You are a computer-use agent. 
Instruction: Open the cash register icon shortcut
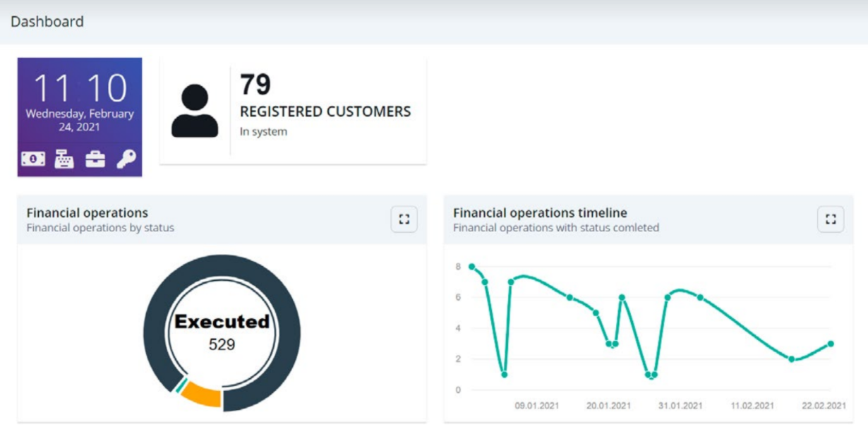click(64, 159)
